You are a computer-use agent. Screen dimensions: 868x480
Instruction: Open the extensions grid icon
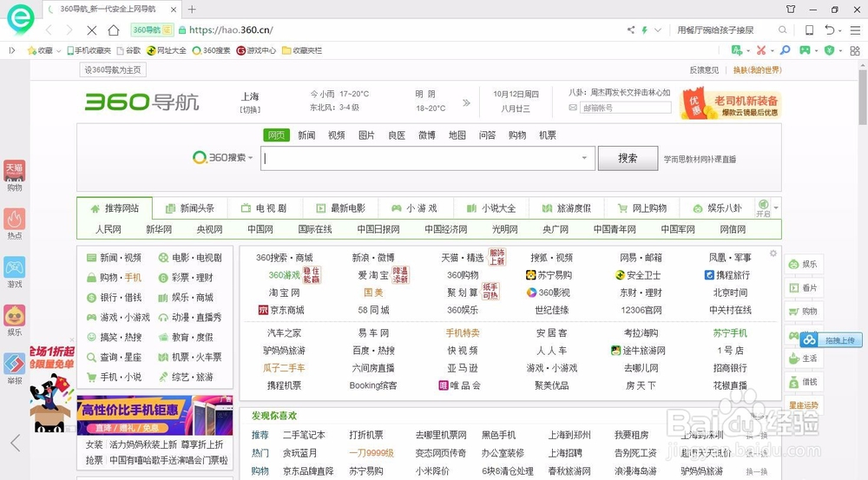tap(855, 50)
